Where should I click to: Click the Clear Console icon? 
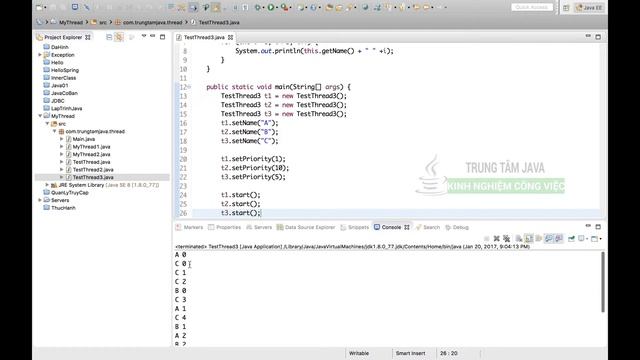pyautogui.click(x=518, y=238)
